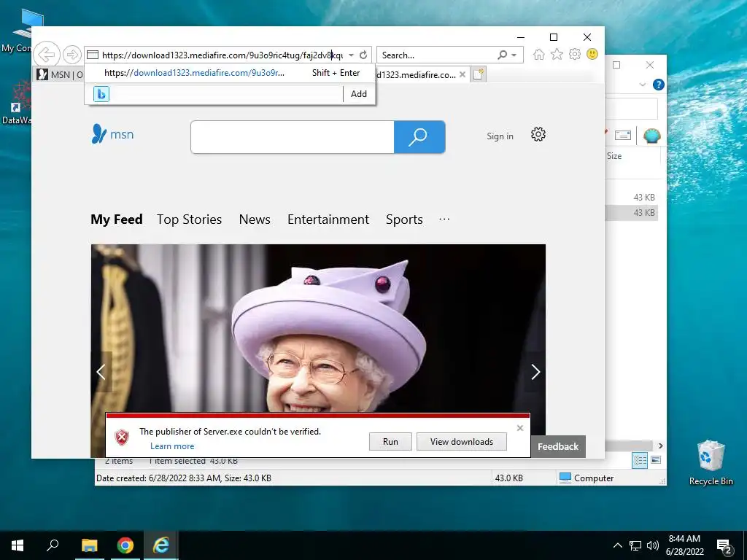
Task: Open the volume speaker tray icon
Action: pos(653,545)
